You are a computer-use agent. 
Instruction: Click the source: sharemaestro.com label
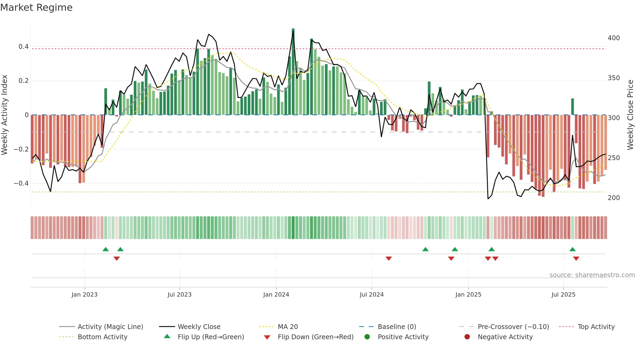pos(592,275)
